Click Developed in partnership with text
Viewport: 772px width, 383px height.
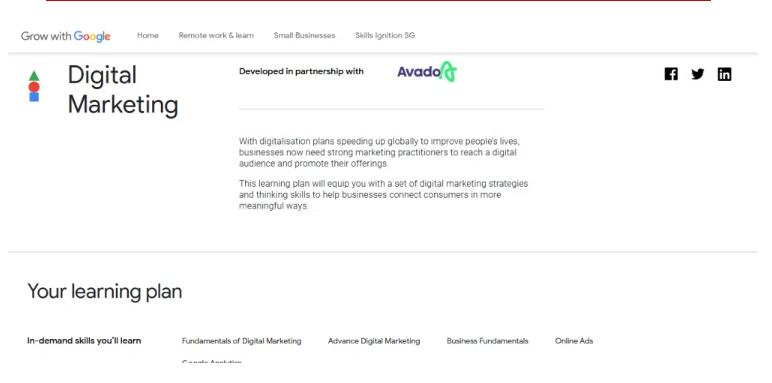click(x=301, y=71)
